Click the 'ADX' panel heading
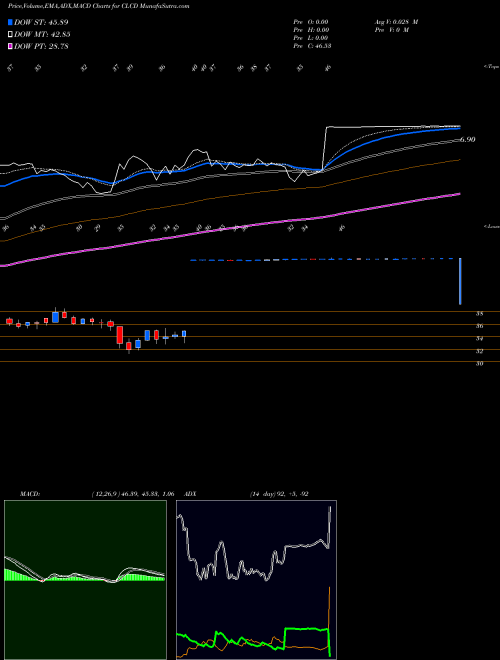The image size is (500, 660). click(191, 494)
